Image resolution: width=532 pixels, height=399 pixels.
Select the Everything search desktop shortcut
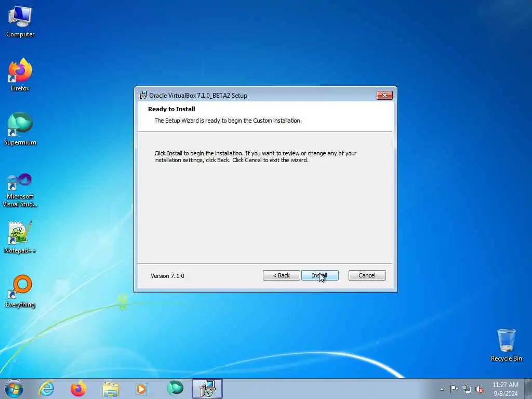click(20, 291)
